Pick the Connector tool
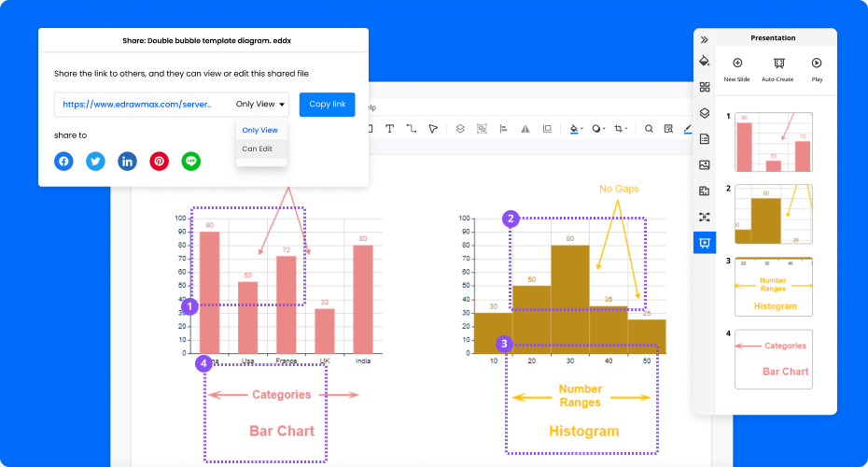The image size is (868, 467). point(412,129)
